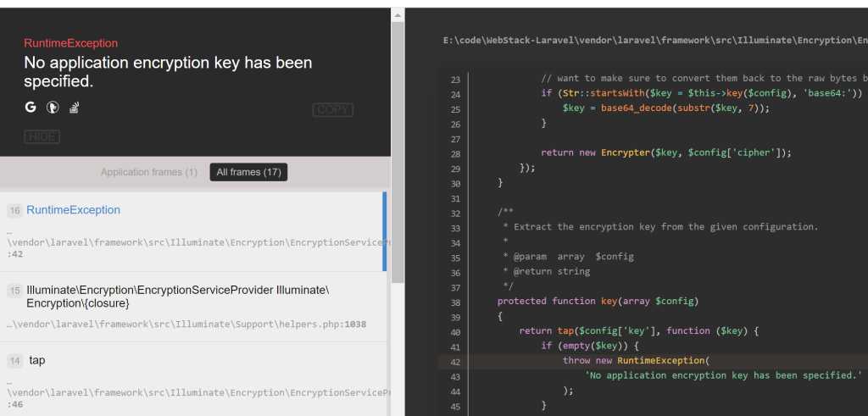Switch to Application frames (1) tab
868x416 pixels.
(149, 172)
